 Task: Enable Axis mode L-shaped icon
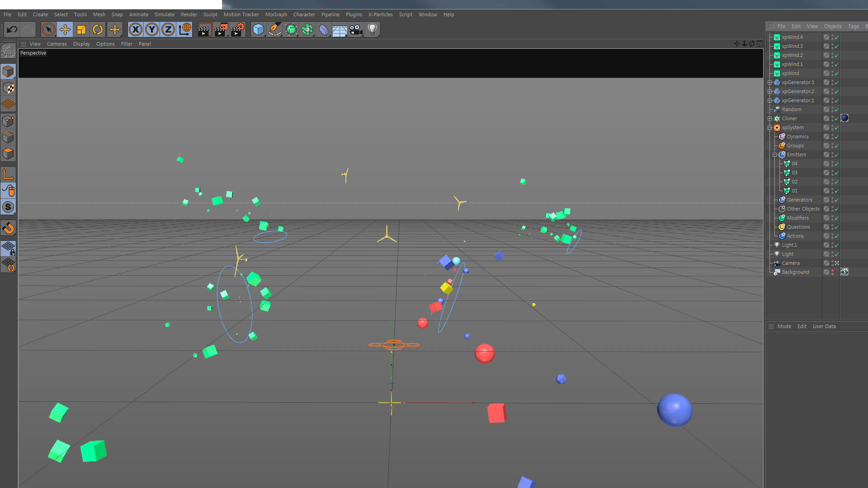pos(8,174)
